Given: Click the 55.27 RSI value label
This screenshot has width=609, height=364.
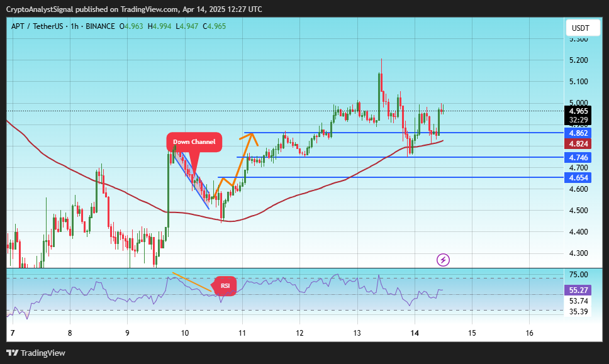Looking at the screenshot, I should pos(578,290).
